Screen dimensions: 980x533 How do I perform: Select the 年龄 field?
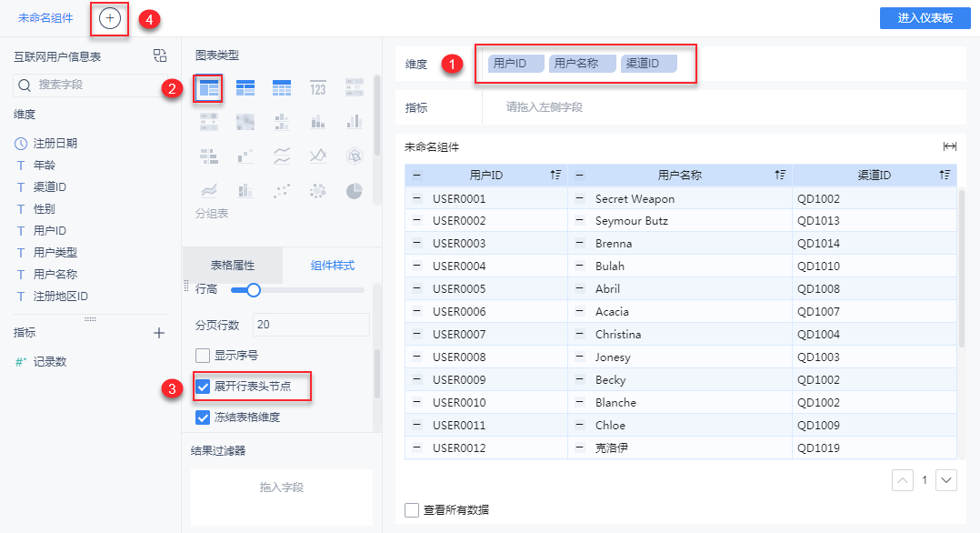click(x=44, y=166)
